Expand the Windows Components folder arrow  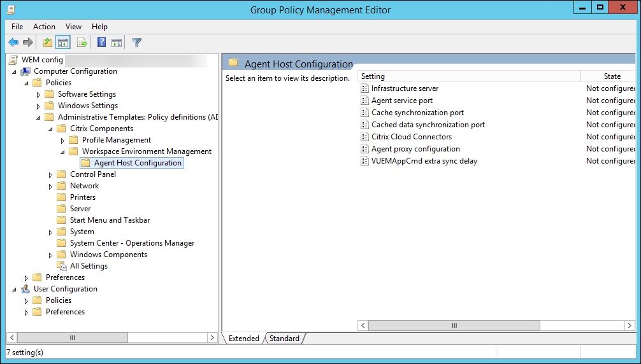click(x=50, y=255)
